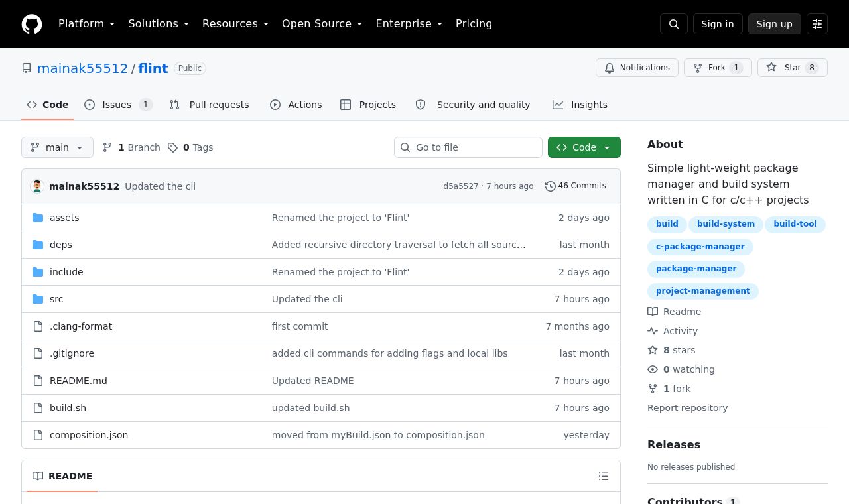Screen dimensions: 849x504
Task: Click the eye icon beside watching
Action: (653, 369)
